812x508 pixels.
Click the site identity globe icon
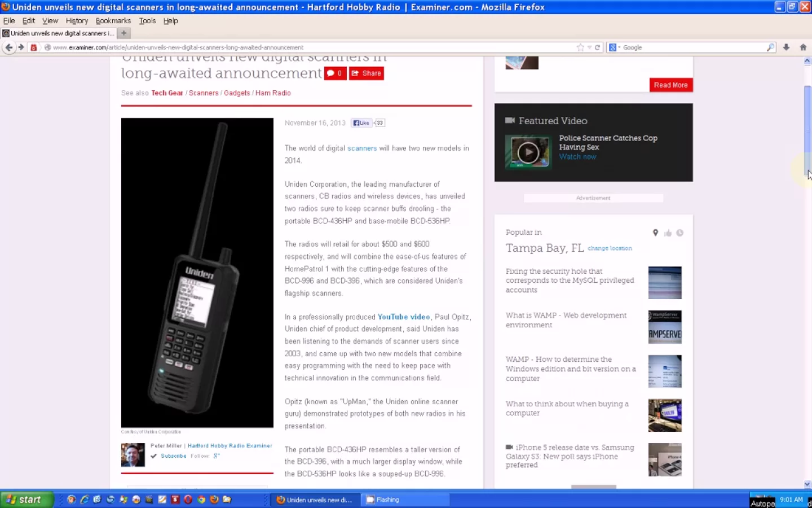coord(47,47)
